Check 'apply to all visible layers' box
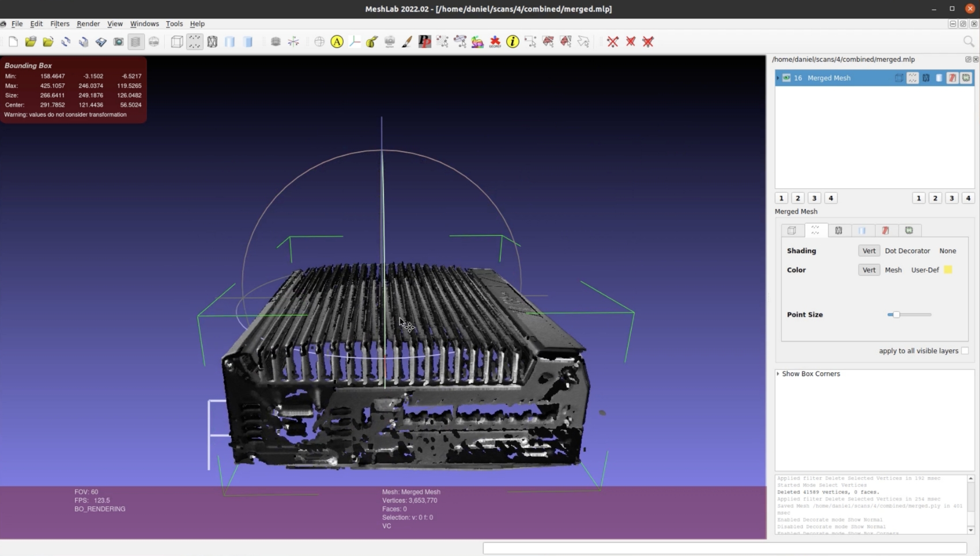This screenshot has width=980, height=556. point(964,351)
